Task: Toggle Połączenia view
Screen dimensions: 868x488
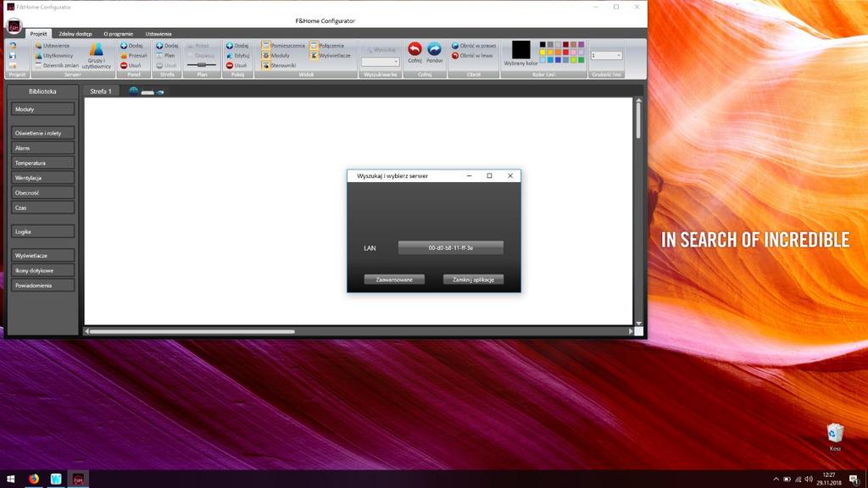Action: (x=327, y=46)
